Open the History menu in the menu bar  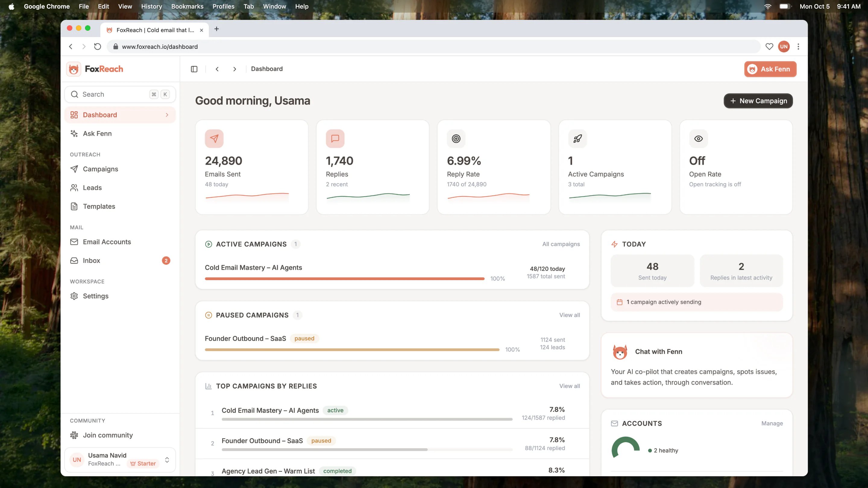tap(151, 6)
